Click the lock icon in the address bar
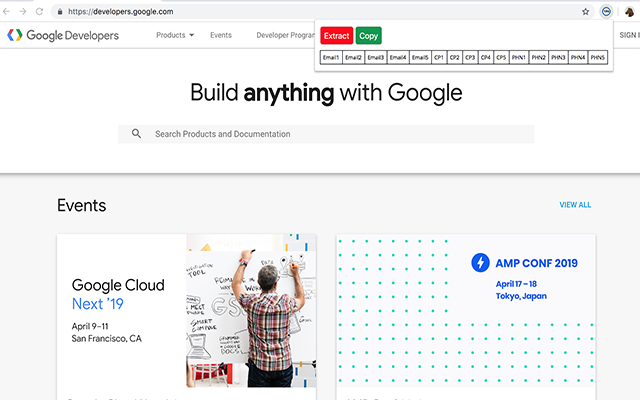640x400 pixels. coord(60,12)
